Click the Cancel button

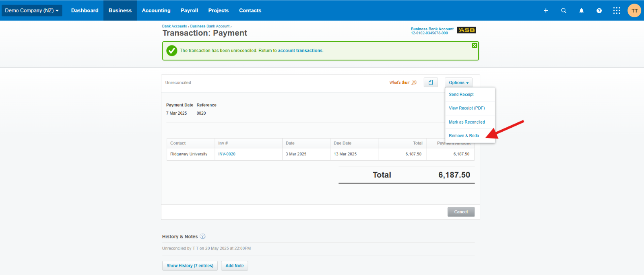click(x=461, y=212)
